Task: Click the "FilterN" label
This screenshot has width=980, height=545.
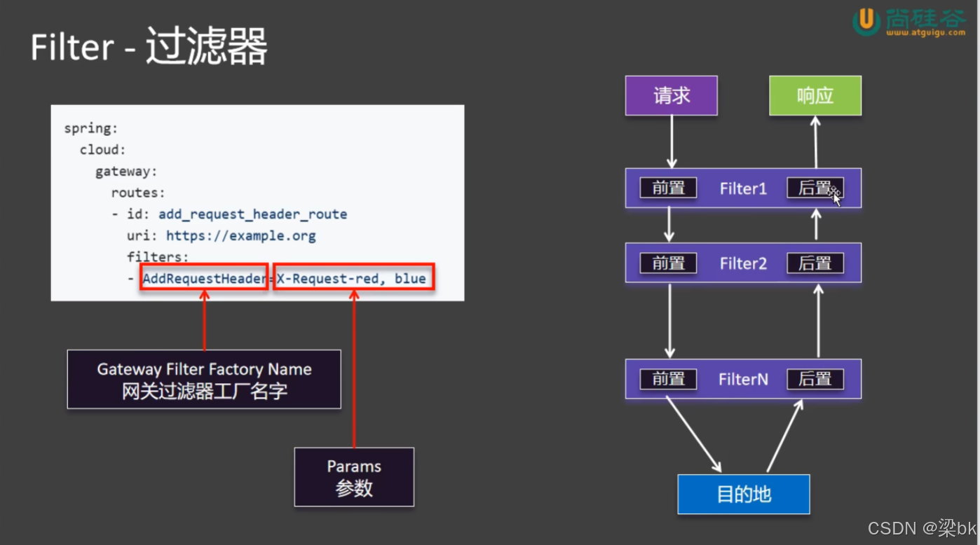Action: coord(743,379)
